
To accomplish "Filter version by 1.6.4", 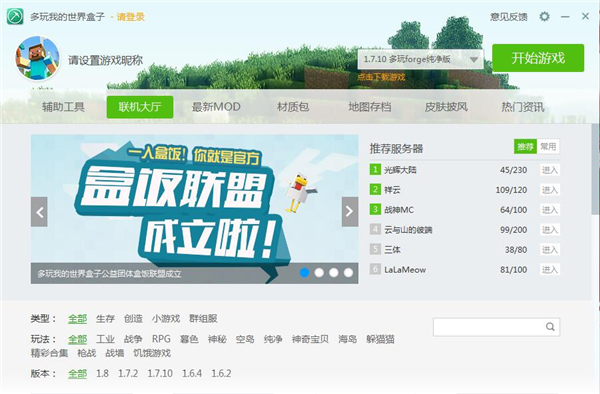I will (192, 373).
